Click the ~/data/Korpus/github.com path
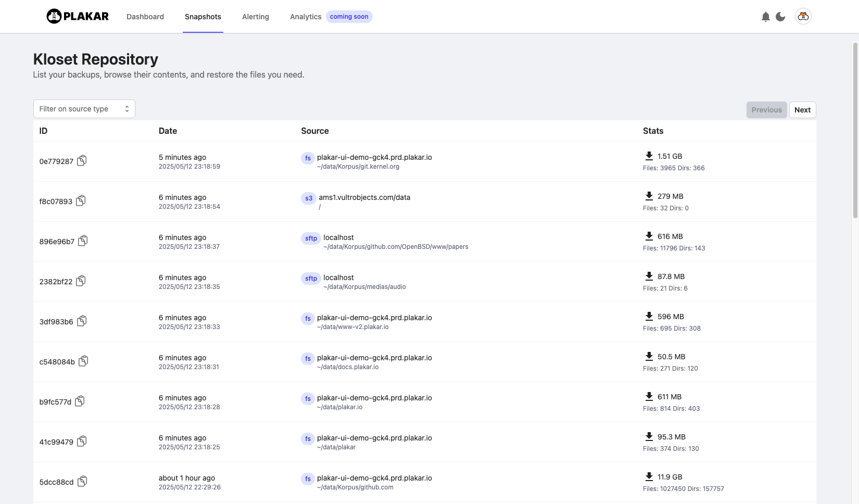Viewport: 859px width, 504px height. point(355,487)
